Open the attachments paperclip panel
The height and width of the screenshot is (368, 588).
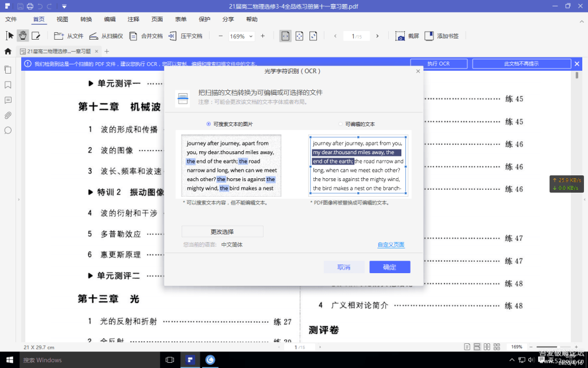coord(8,116)
